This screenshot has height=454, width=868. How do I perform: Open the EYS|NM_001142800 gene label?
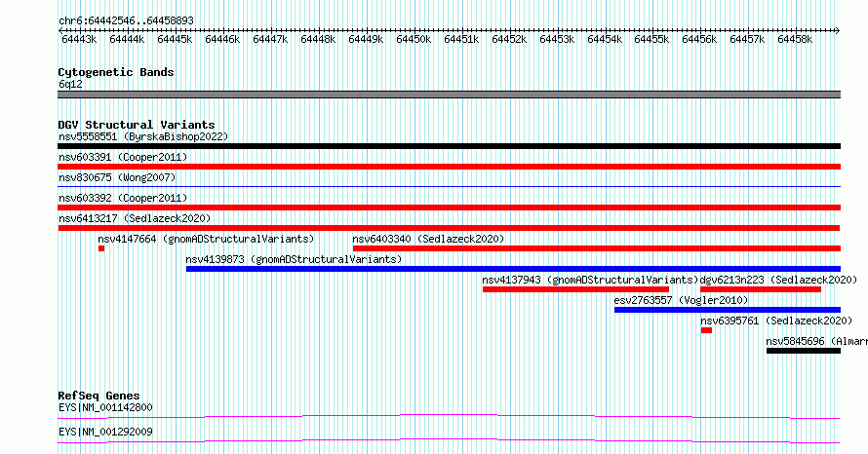[105, 407]
